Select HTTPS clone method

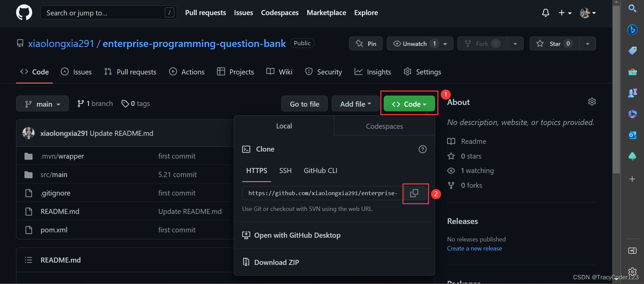click(257, 171)
